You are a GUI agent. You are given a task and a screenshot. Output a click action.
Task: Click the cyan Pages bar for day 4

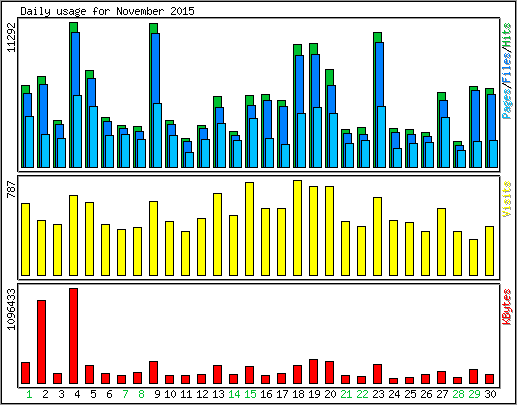77,131
